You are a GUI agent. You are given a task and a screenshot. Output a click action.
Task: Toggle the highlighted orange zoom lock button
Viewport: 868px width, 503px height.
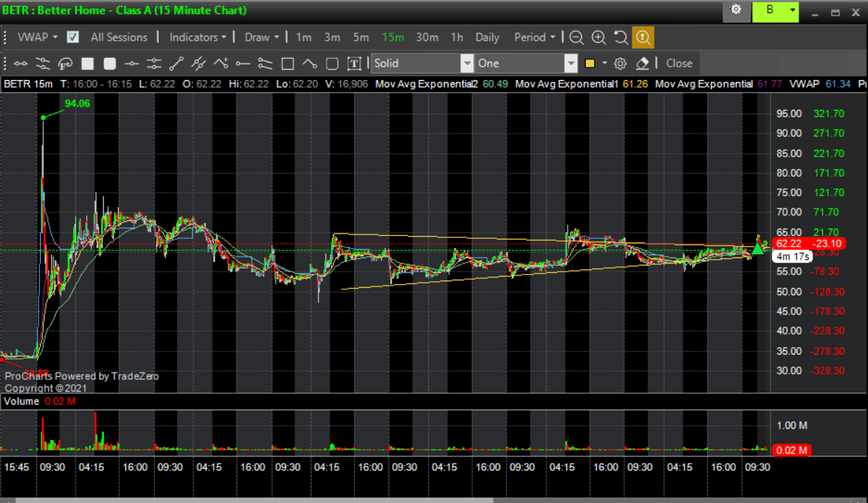tap(642, 38)
